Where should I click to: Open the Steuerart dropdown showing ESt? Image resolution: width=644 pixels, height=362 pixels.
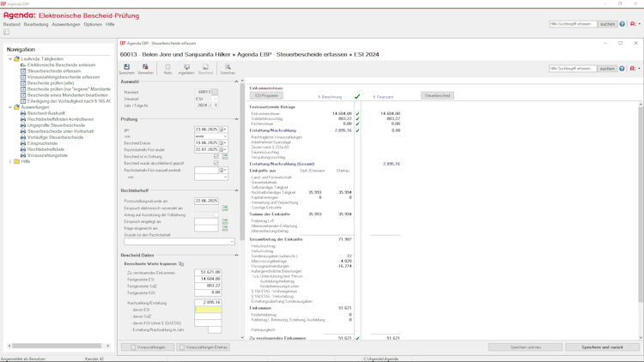[x=216, y=99]
